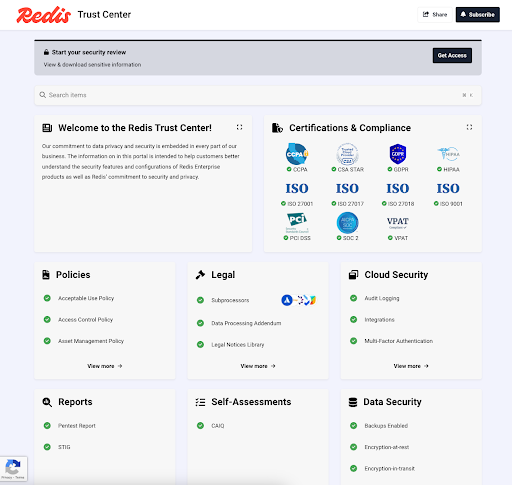Click the reCAPTCHA badge in the corner
This screenshot has height=485, width=512.
click(14, 469)
